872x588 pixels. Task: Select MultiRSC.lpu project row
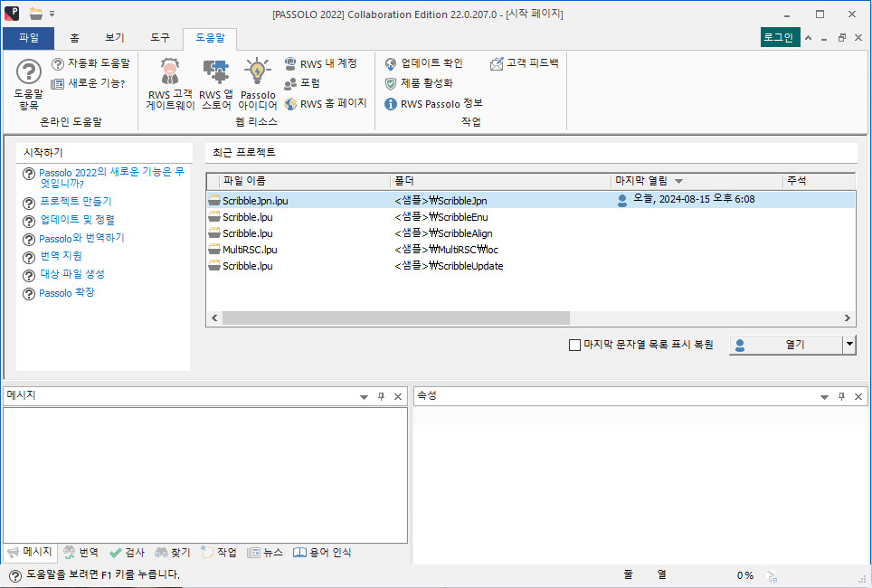[531, 249]
